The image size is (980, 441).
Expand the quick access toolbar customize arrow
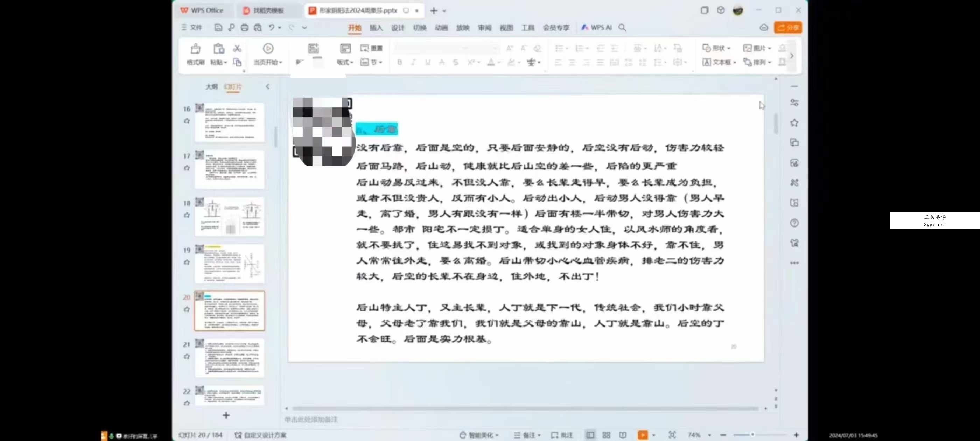(x=304, y=27)
